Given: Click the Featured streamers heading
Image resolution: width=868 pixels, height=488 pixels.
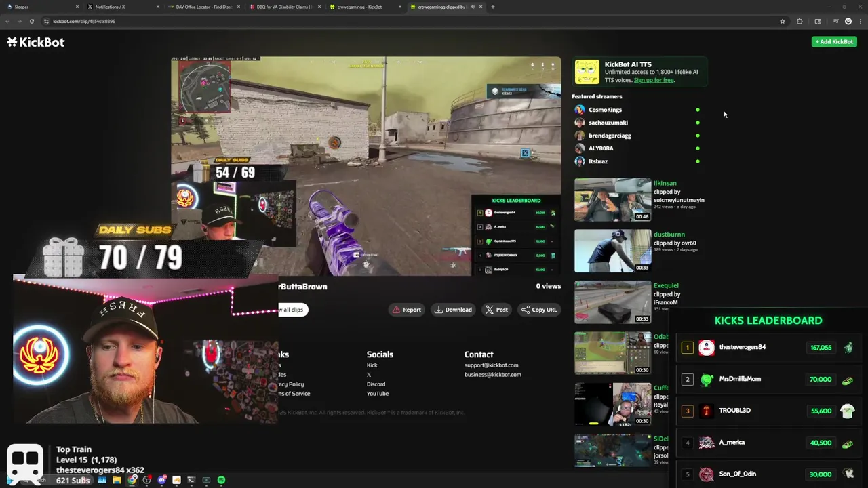Looking at the screenshot, I should (597, 96).
